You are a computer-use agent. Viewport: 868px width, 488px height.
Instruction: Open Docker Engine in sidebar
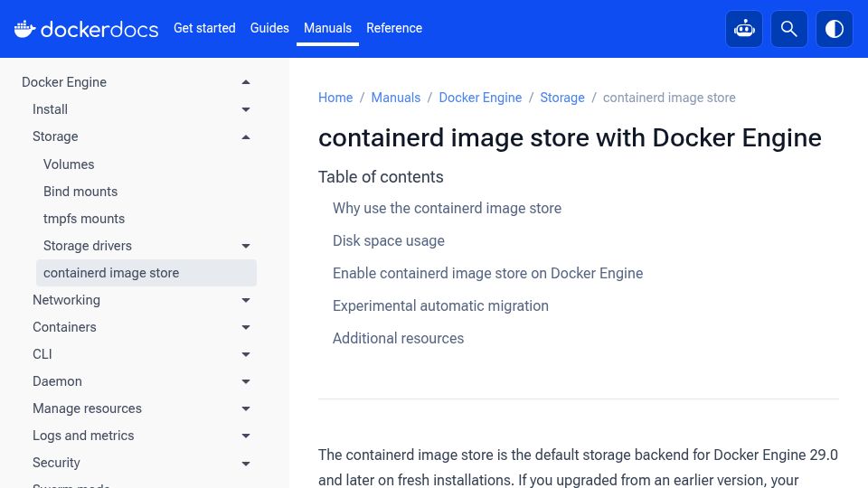pyautogui.click(x=64, y=82)
